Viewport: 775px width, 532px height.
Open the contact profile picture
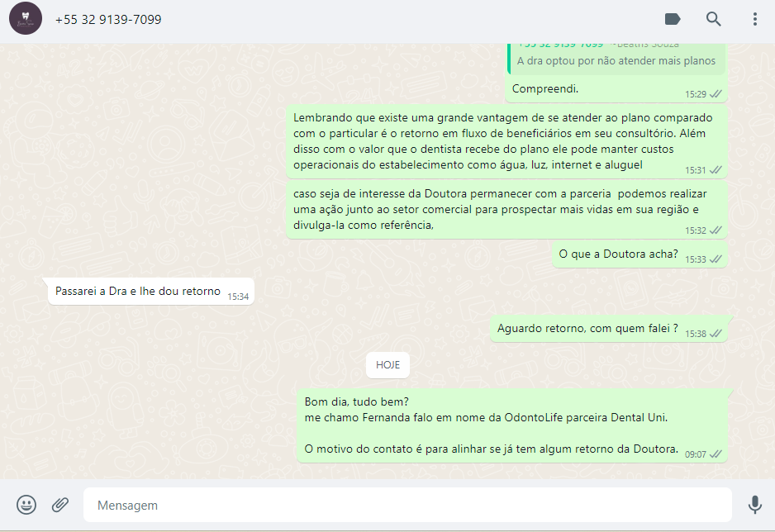[x=26, y=18]
